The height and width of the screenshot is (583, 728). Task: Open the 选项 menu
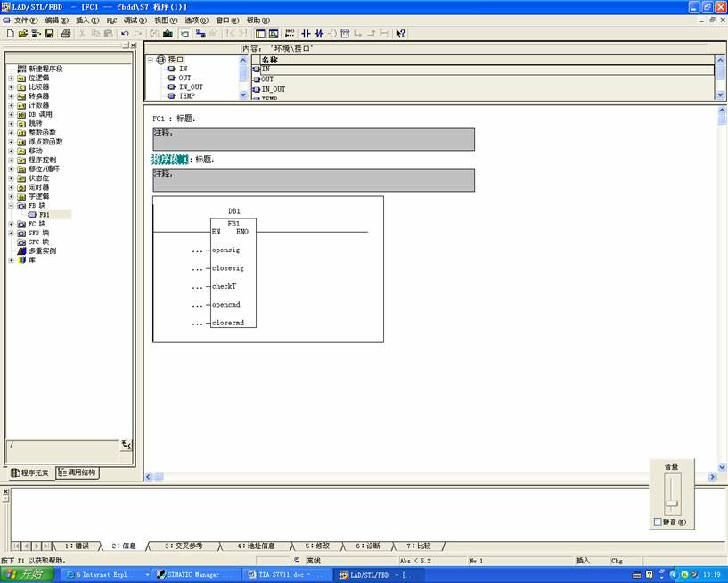(196, 21)
